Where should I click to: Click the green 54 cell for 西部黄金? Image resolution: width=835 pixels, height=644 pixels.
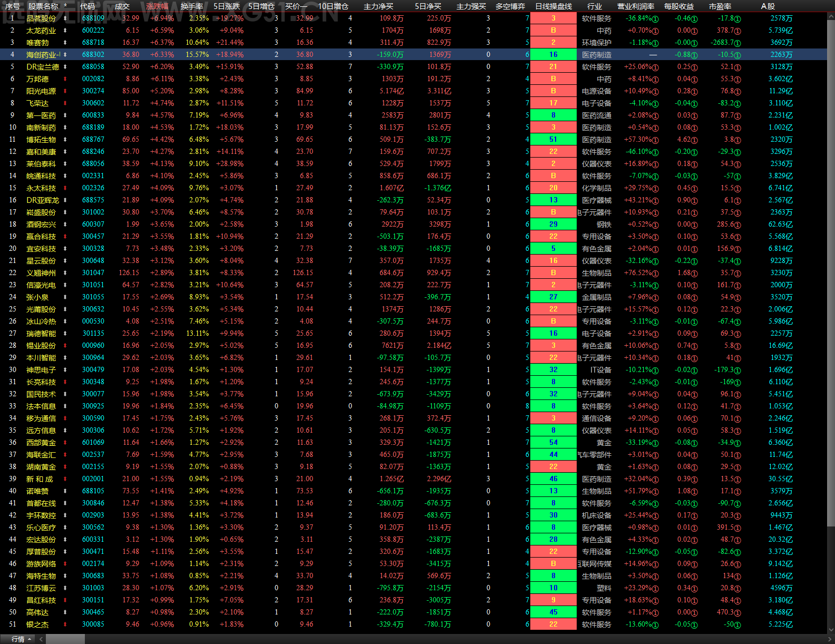coord(553,443)
